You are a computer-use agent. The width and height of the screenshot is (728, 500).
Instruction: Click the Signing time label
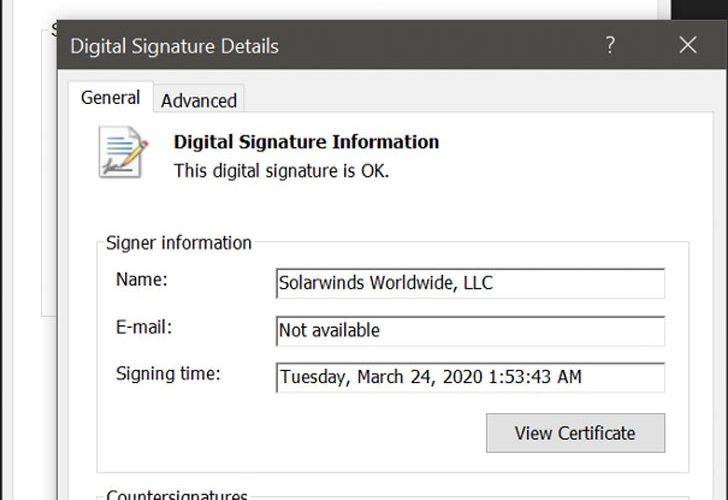point(168,374)
